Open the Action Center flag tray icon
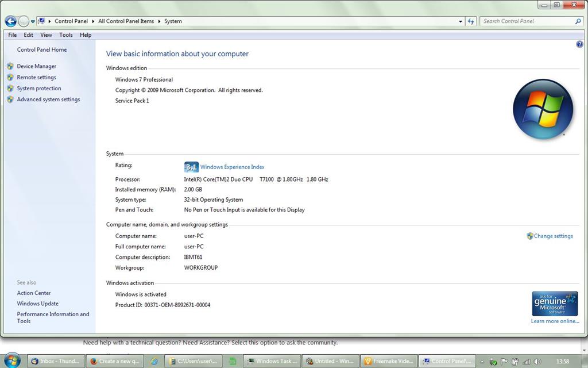 (x=504, y=362)
